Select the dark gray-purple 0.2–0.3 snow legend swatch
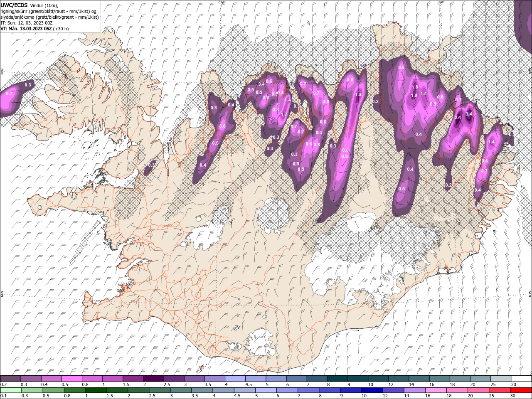This screenshot has width=532, height=399. 11,379
